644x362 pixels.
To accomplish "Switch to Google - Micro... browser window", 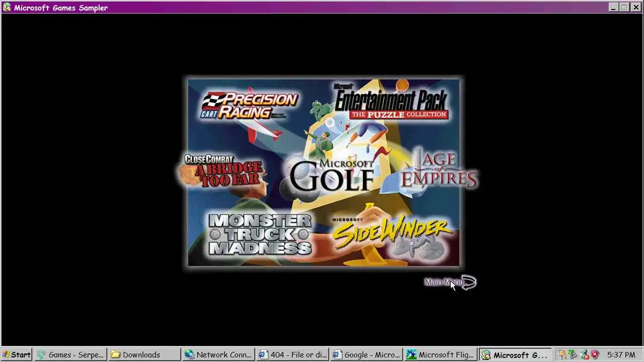I will click(x=366, y=354).
